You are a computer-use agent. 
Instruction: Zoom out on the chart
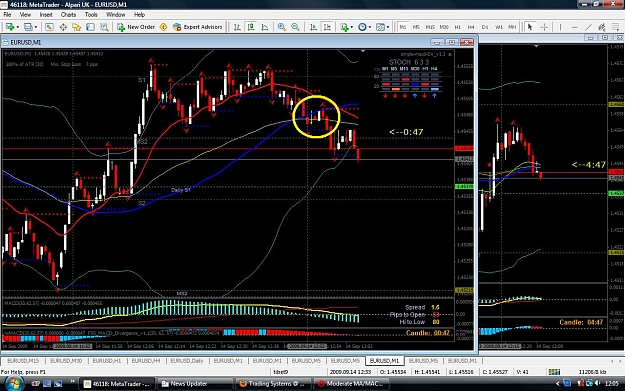click(295, 27)
